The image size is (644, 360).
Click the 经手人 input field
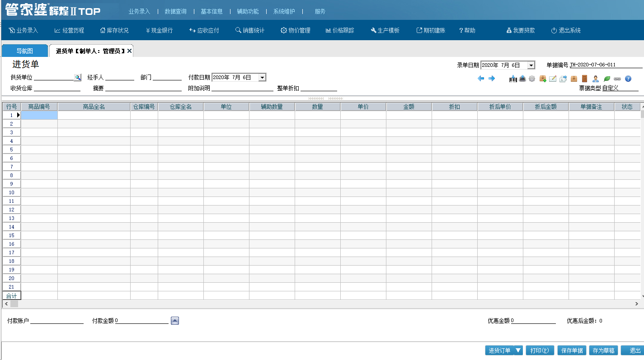pyautogui.click(x=120, y=78)
